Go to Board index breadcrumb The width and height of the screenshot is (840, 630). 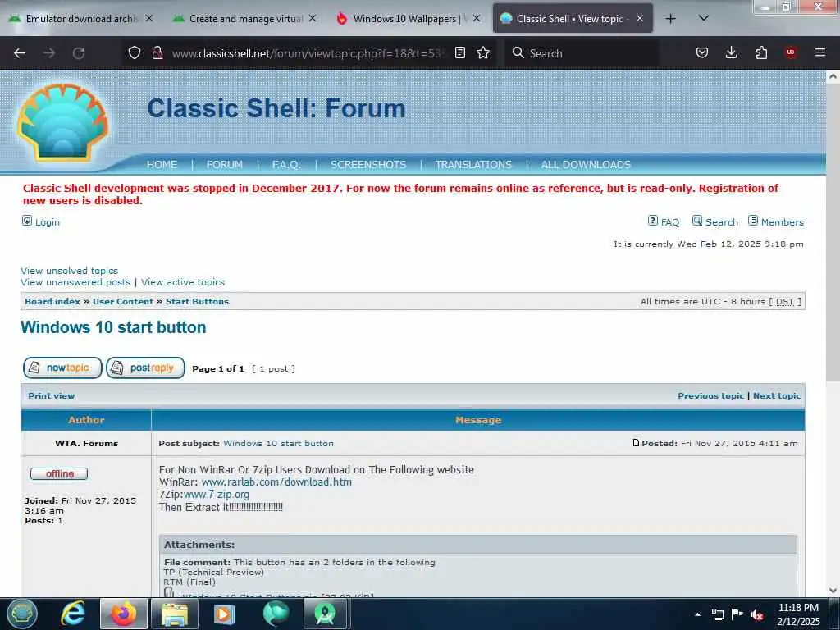point(52,302)
